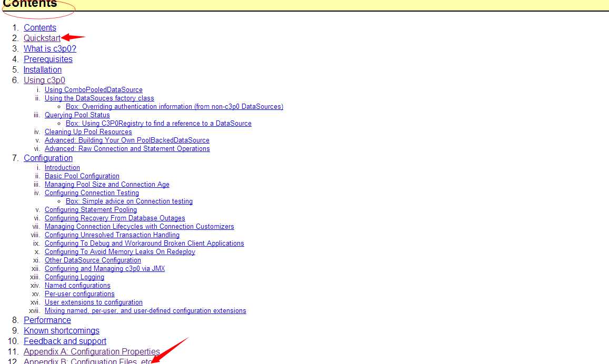The image size is (609, 364).
Task: Open 'Advanced: Building Your Own PoolBackedDataSource'
Action: click(x=127, y=140)
